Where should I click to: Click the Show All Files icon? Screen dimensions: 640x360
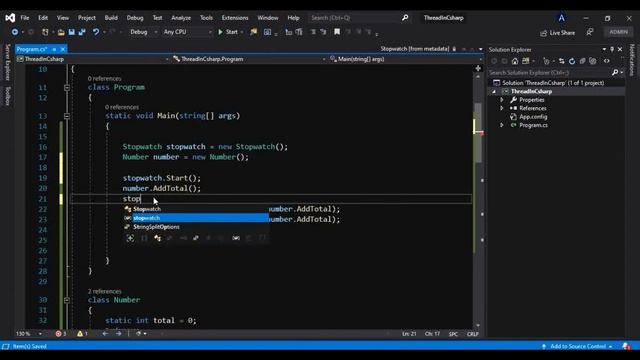point(593,61)
